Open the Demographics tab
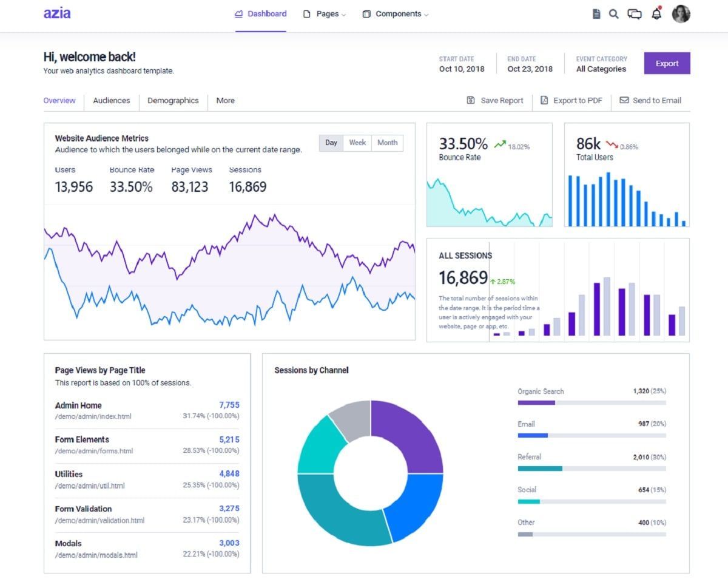Screen dimensions: 728x579 [x=174, y=101]
